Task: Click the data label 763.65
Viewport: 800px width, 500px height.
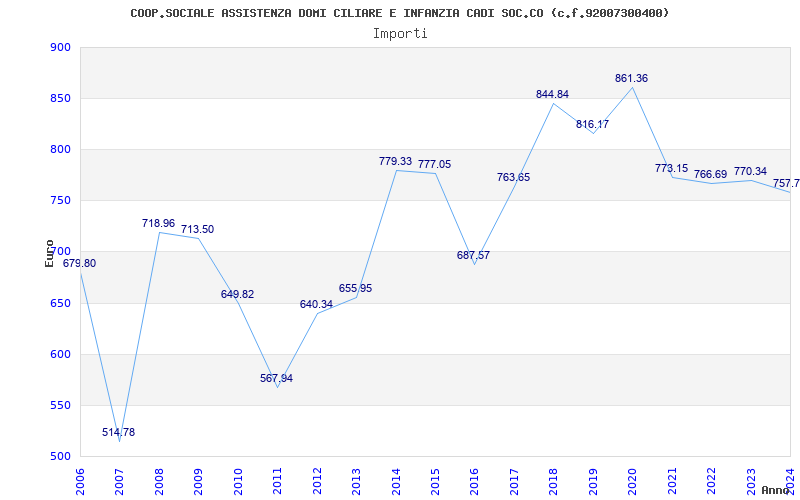Action: 514,177
